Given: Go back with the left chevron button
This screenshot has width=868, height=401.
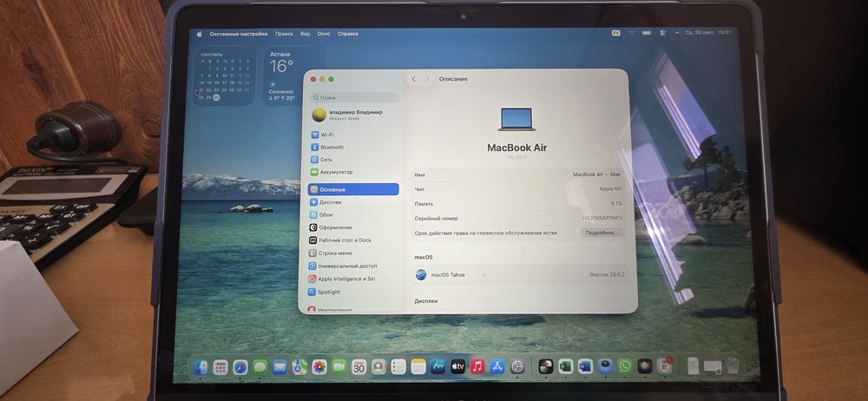Looking at the screenshot, I should 413,79.
